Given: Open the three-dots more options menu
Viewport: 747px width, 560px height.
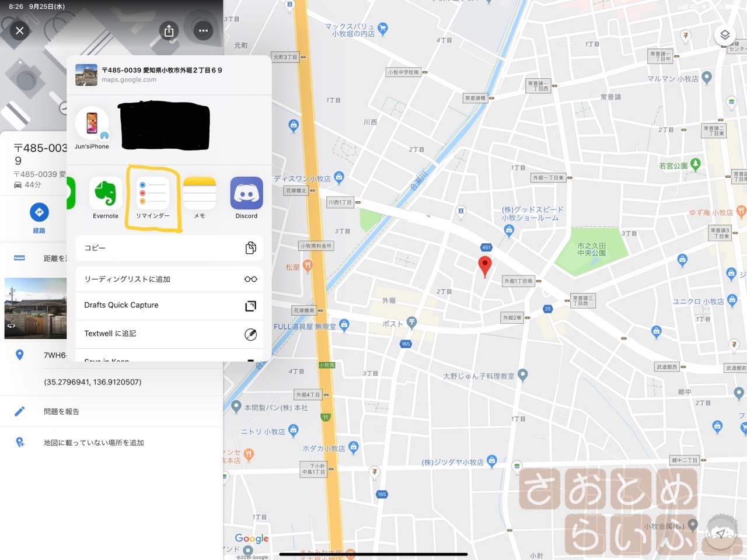Looking at the screenshot, I should (203, 30).
